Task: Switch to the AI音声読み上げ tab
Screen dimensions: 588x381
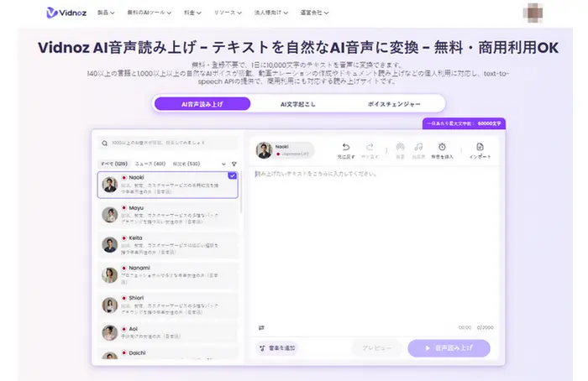Action: [202, 104]
